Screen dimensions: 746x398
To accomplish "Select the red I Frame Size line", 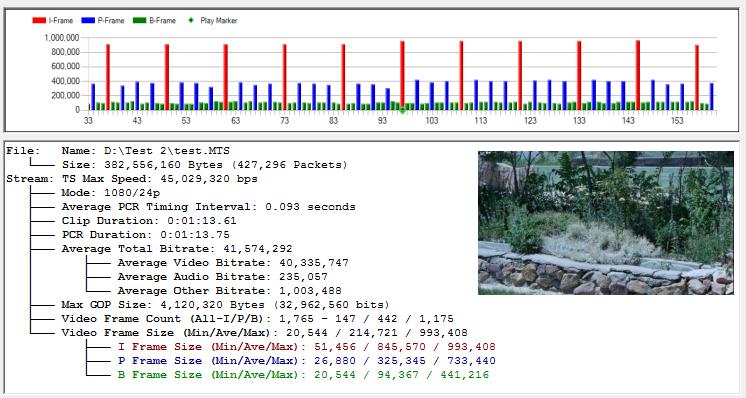I will click(306, 347).
